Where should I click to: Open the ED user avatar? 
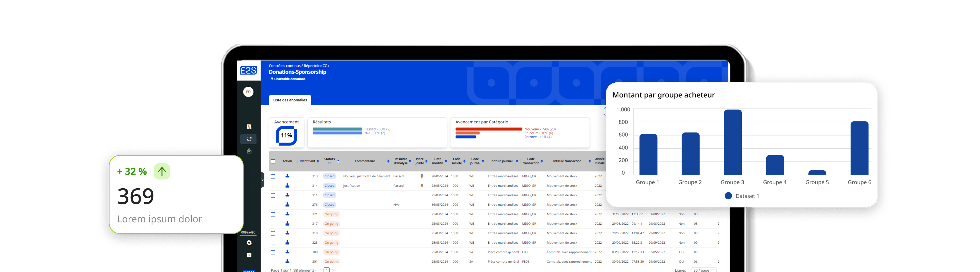click(x=248, y=92)
